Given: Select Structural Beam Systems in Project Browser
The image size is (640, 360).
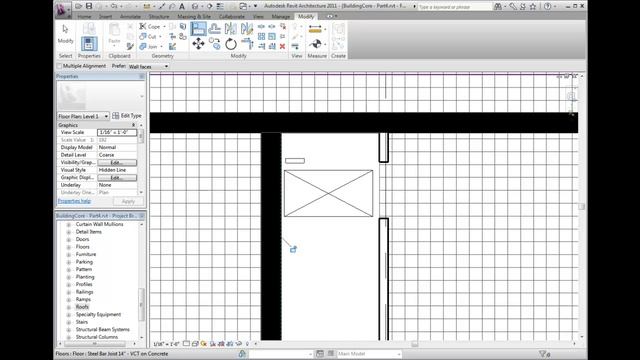Looking at the screenshot, I should pyautogui.click(x=102, y=330).
